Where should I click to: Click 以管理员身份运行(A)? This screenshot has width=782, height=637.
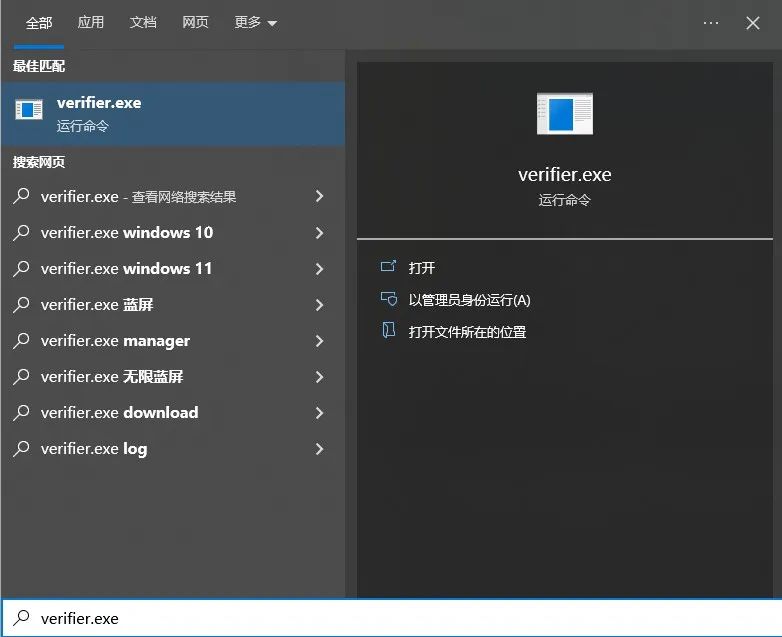tap(469, 300)
